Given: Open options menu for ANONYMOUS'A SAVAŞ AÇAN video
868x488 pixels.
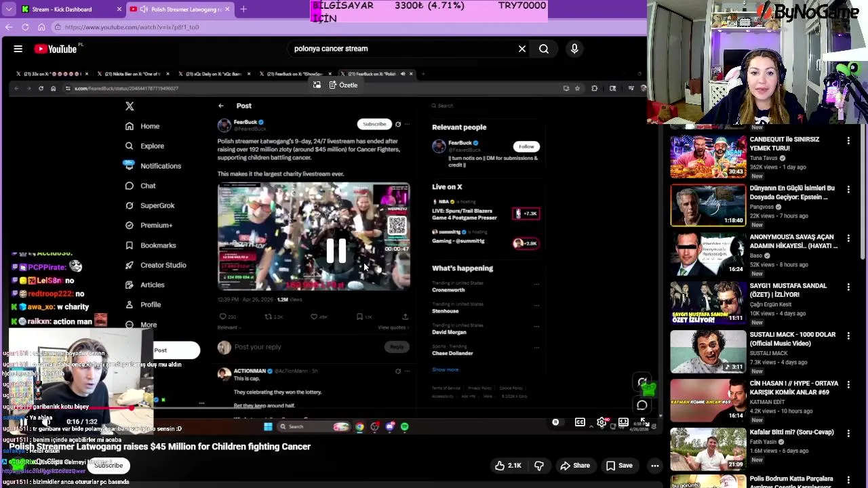Looking at the screenshot, I should pyautogui.click(x=848, y=239).
